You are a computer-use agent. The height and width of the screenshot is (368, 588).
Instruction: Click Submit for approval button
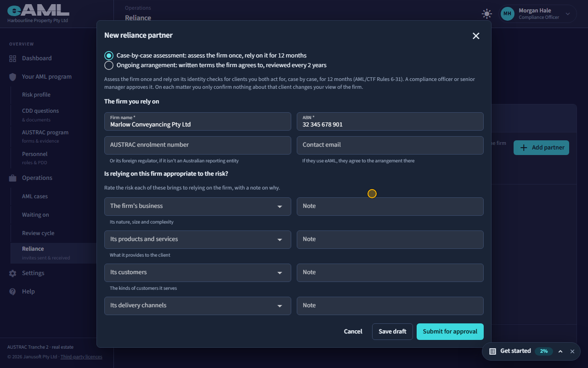[x=450, y=332]
